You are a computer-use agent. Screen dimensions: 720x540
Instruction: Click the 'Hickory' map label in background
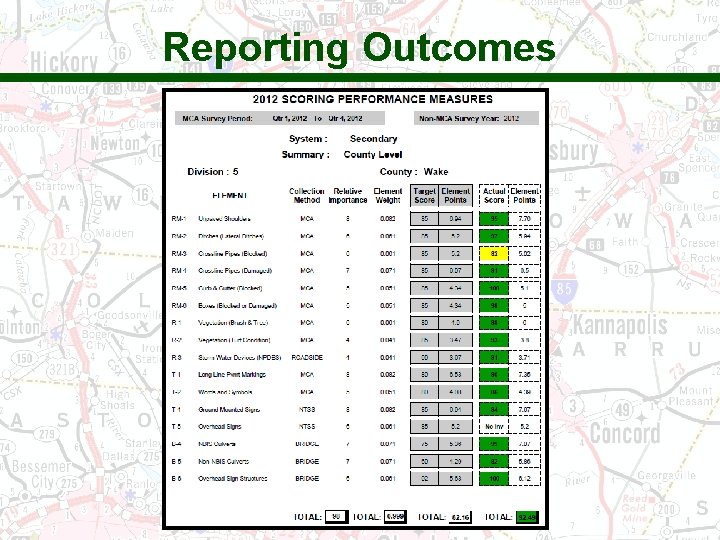[x=64, y=62]
